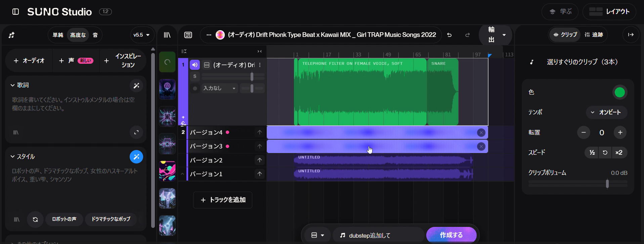Click the track list options icon
Image resolution: width=644 pixels, height=244 pixels.
pos(184,51)
